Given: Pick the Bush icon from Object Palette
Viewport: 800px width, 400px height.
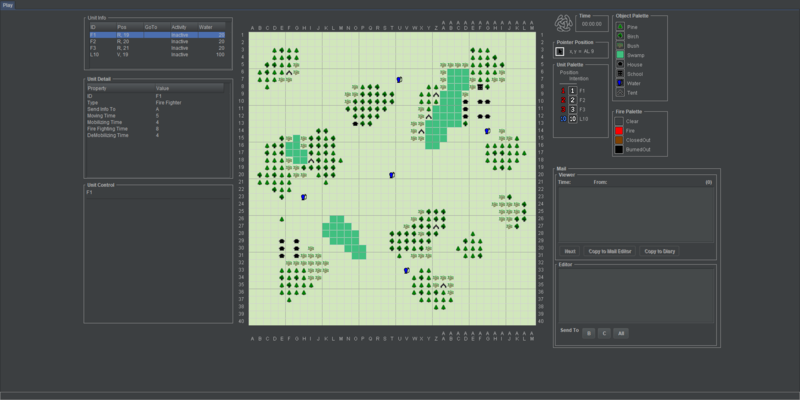Looking at the screenshot, I should 620,46.
